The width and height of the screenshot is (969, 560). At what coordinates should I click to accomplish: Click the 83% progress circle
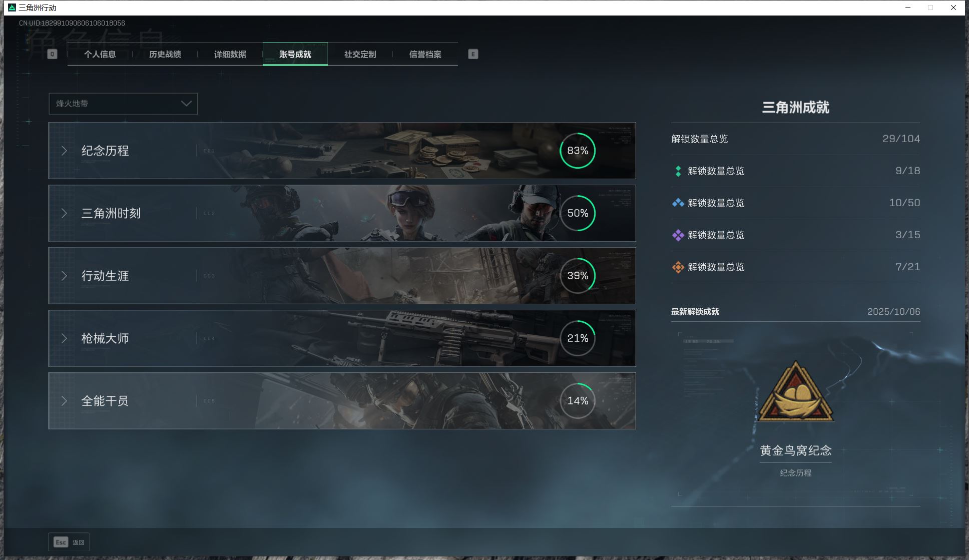578,151
